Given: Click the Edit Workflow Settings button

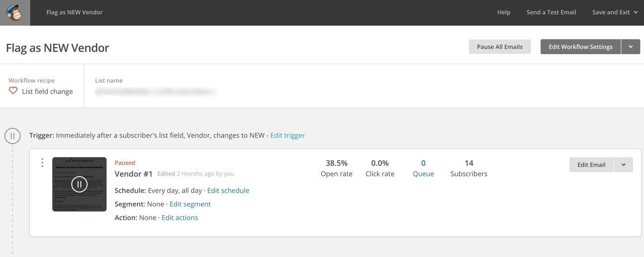Looking at the screenshot, I should (x=581, y=47).
